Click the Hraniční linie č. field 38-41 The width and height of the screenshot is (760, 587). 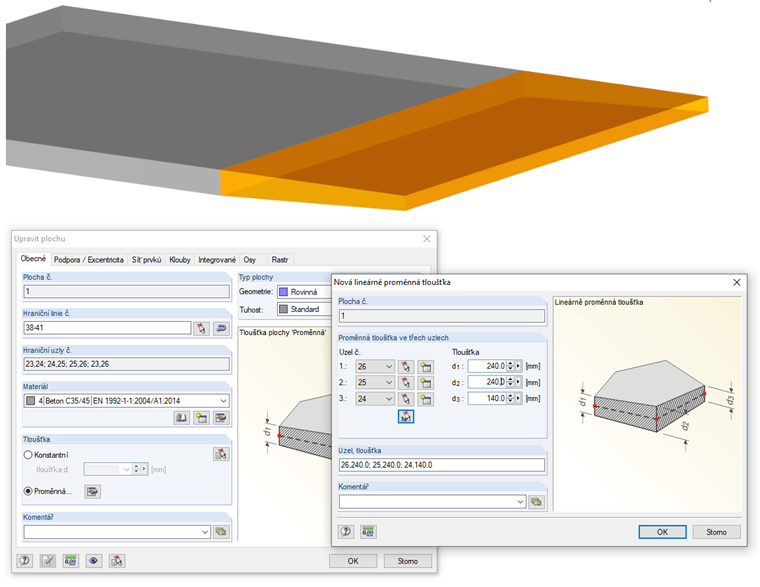pos(107,328)
